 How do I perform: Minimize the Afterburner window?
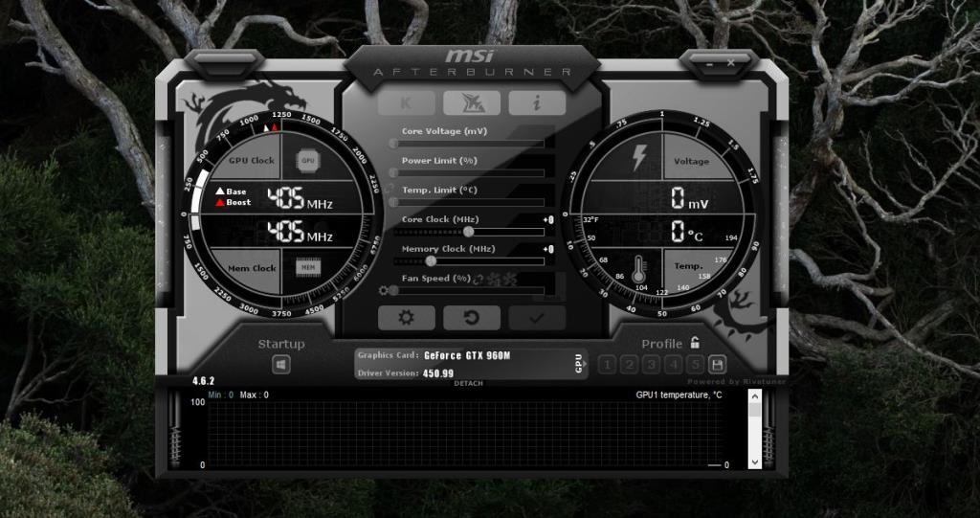click(x=709, y=63)
